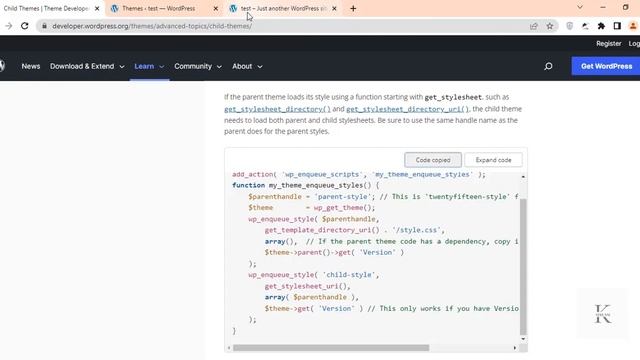Minimize the browser window
640x360 pixels.
pos(602,7)
